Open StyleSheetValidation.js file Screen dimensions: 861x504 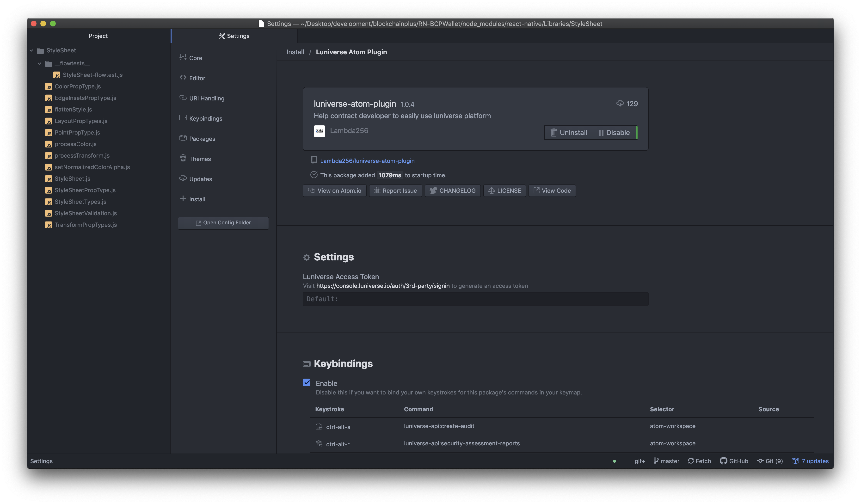pos(86,213)
